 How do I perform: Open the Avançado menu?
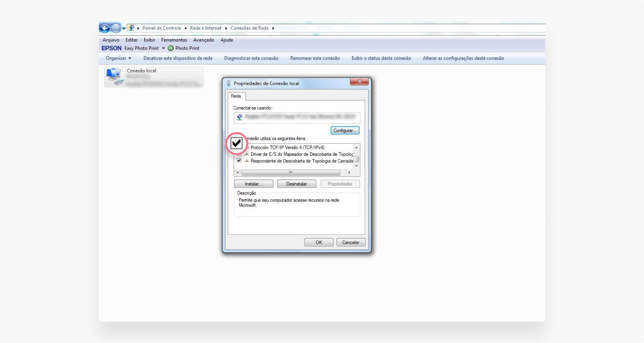point(204,40)
